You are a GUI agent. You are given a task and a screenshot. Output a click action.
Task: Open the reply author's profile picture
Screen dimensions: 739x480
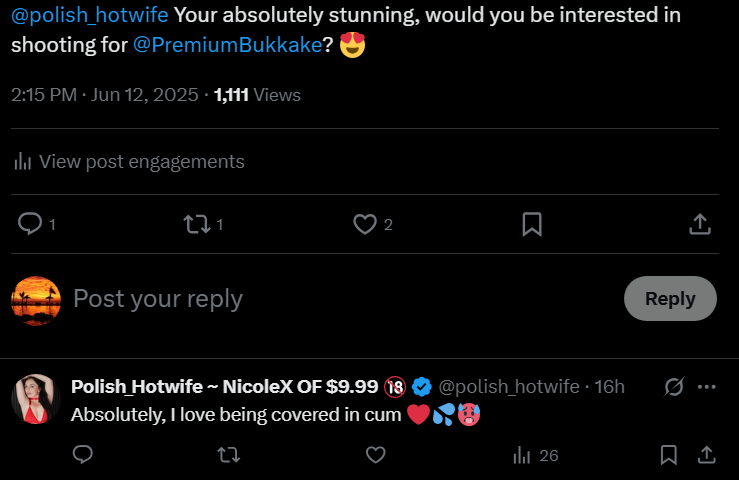coord(36,400)
